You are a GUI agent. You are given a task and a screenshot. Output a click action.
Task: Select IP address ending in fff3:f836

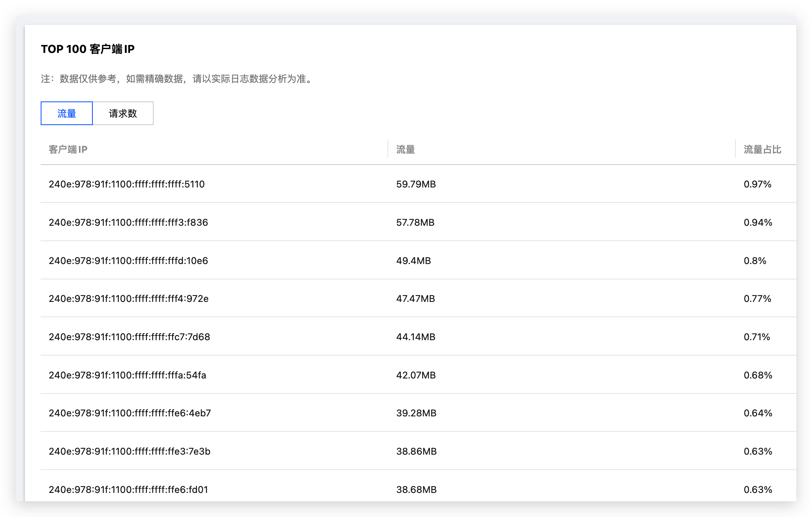[128, 223]
